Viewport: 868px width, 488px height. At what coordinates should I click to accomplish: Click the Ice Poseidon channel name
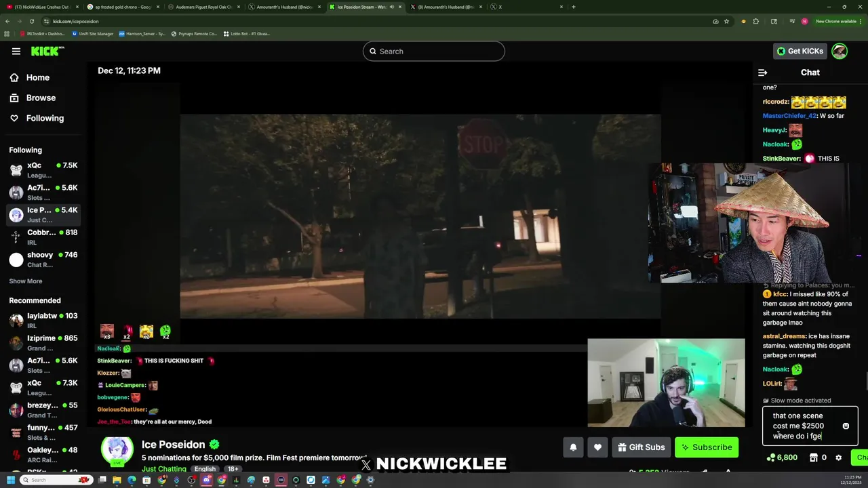click(x=173, y=445)
